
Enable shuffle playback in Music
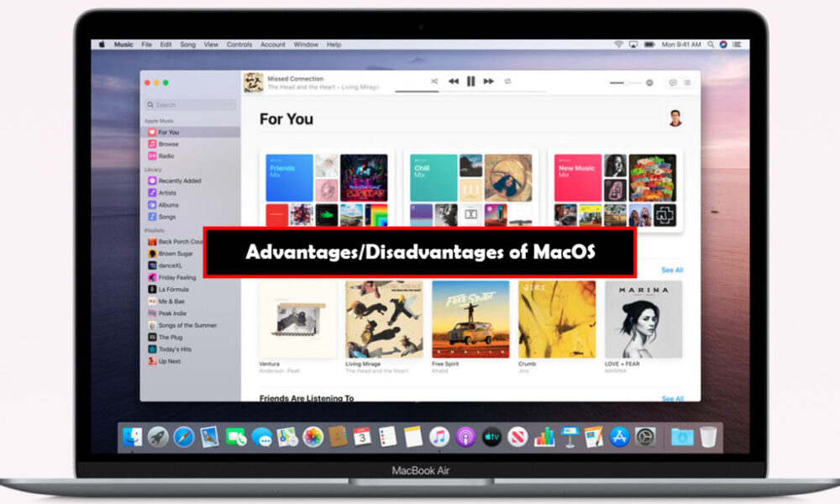pos(435,81)
